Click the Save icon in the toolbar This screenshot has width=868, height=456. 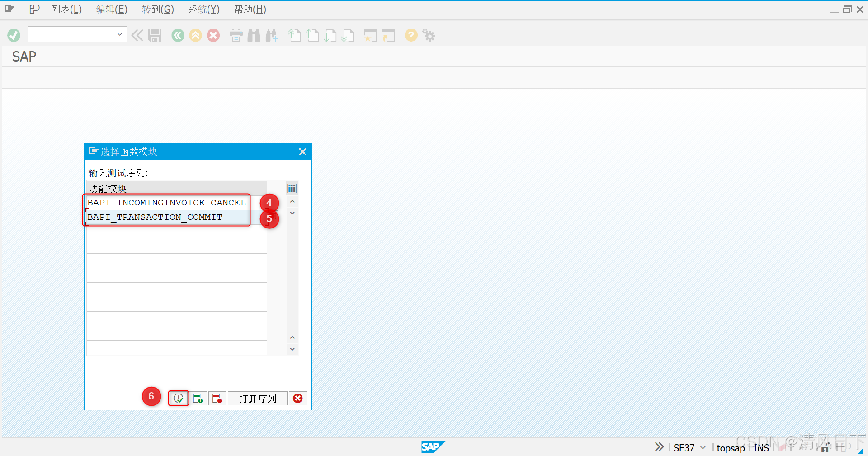pyautogui.click(x=155, y=35)
